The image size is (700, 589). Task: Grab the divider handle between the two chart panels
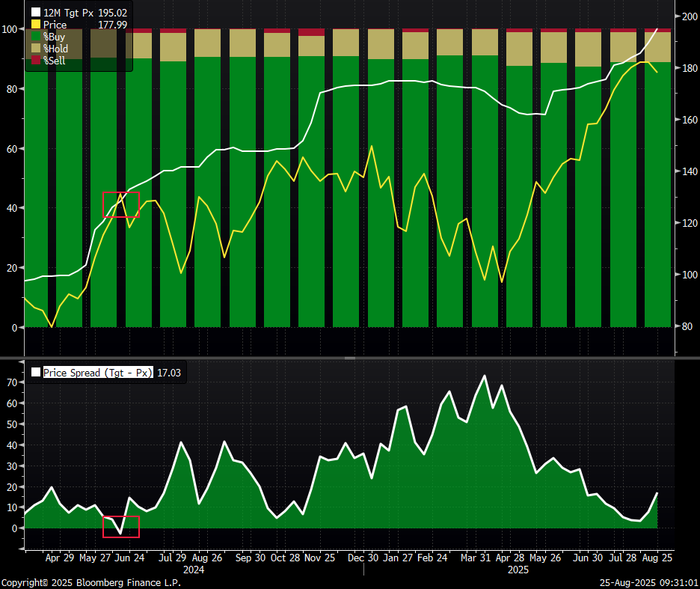tap(350, 358)
